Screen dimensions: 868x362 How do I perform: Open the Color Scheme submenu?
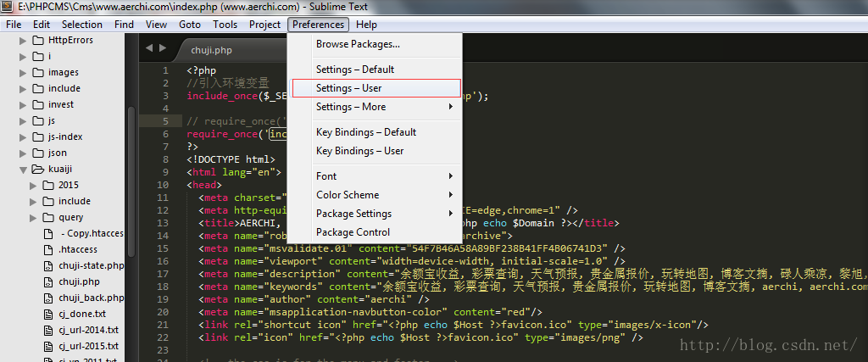[384, 195]
